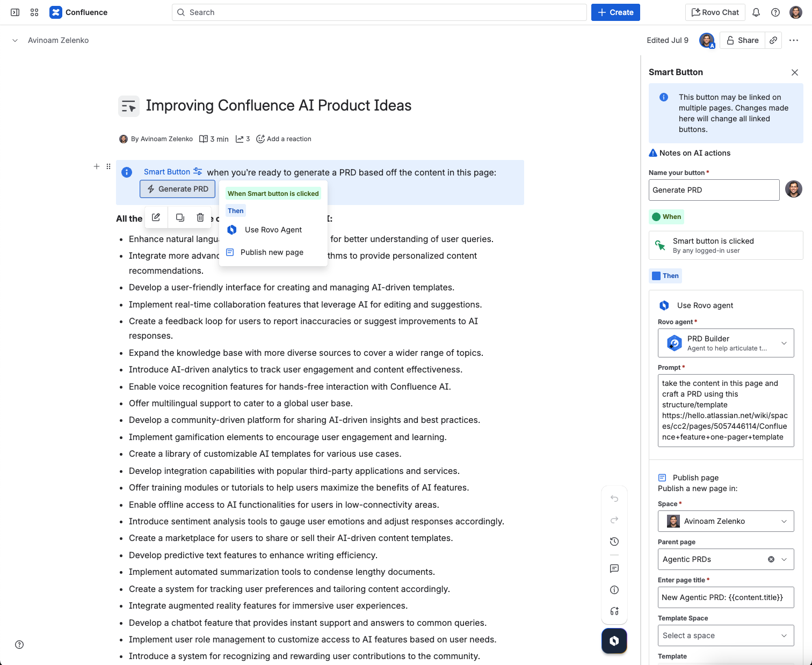Click the undo arrow in floating toolbar
The image size is (812, 665).
pos(614,499)
